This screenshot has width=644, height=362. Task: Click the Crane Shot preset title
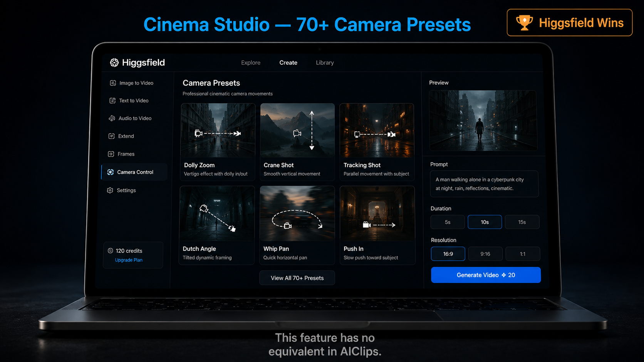coord(278,165)
